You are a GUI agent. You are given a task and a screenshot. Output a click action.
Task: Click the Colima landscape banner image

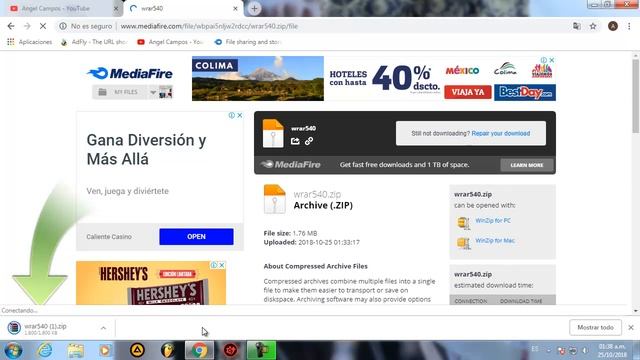tap(258, 78)
